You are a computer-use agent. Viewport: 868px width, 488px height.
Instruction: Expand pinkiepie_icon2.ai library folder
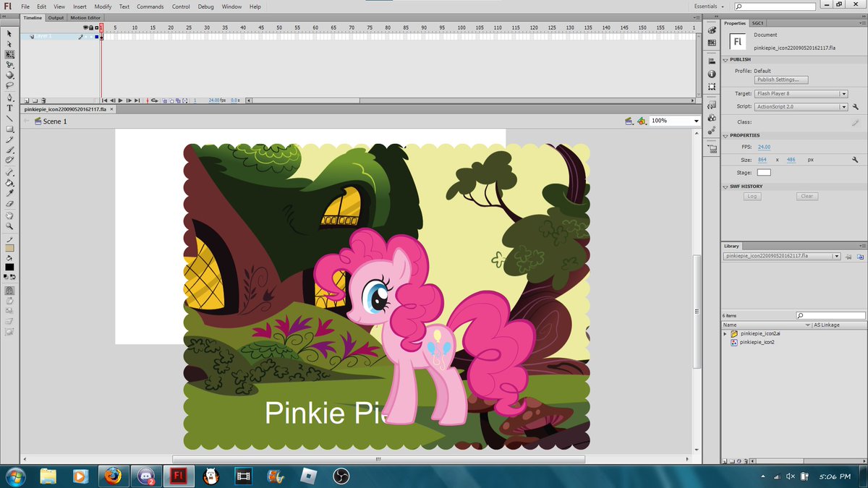click(726, 334)
